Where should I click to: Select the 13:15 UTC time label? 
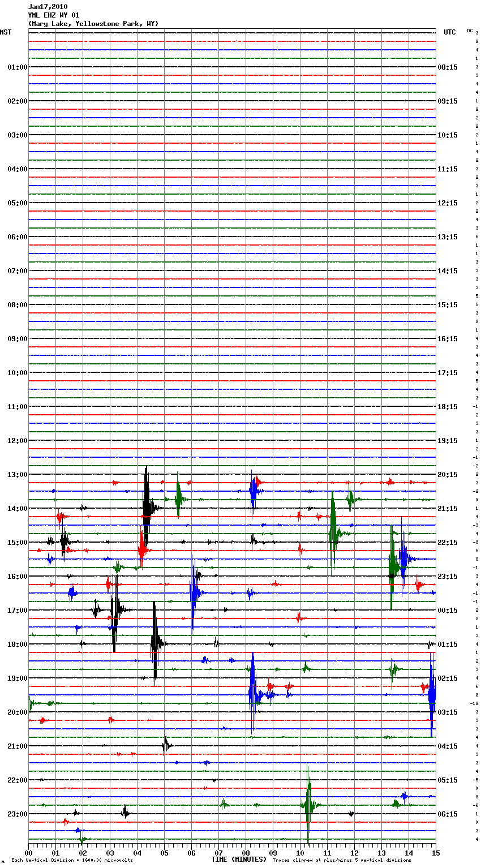click(x=448, y=237)
